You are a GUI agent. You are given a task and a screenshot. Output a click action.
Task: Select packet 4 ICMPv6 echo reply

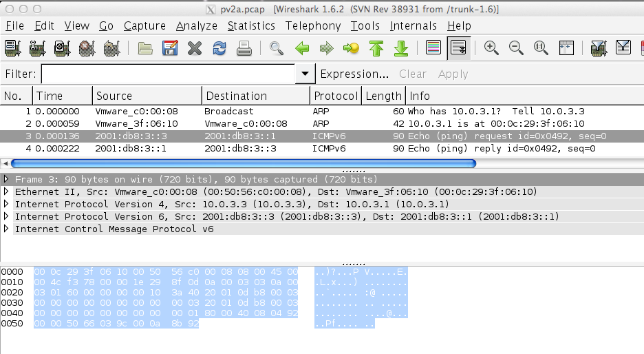pyautogui.click(x=322, y=148)
